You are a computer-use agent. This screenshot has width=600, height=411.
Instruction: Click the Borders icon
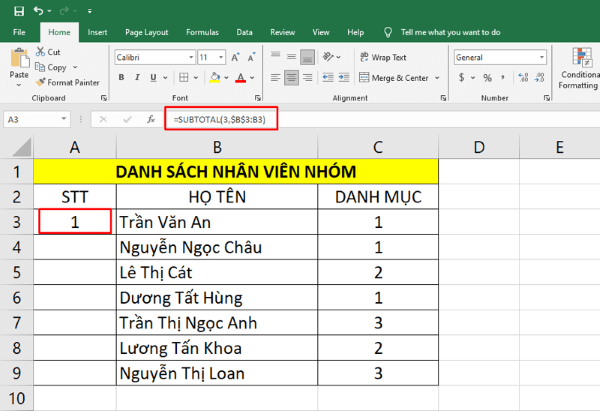click(184, 78)
